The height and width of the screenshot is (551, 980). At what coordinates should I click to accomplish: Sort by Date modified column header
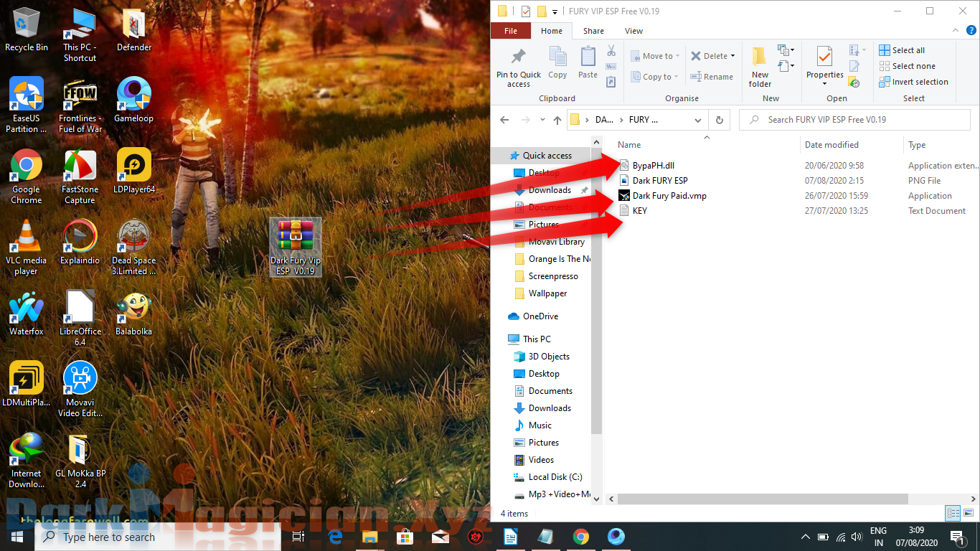pyautogui.click(x=851, y=144)
